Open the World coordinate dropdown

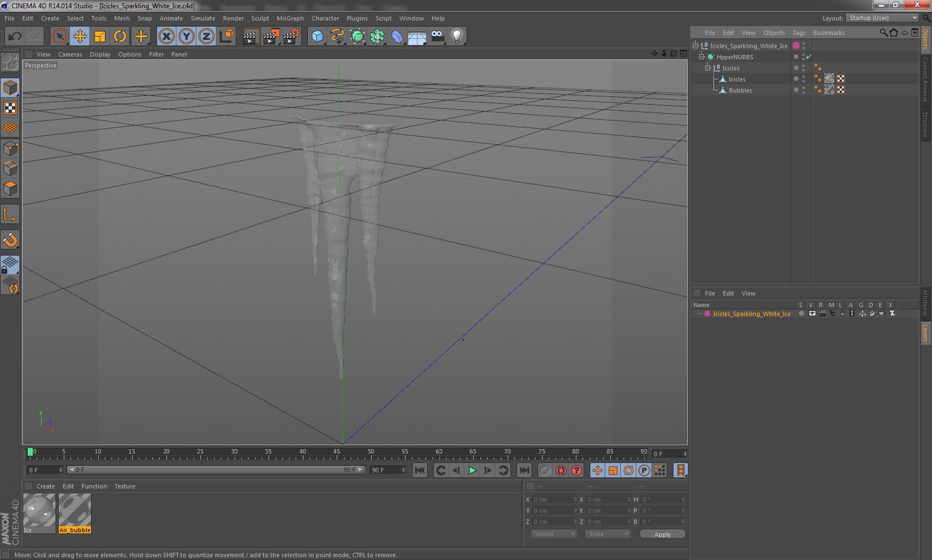[555, 534]
